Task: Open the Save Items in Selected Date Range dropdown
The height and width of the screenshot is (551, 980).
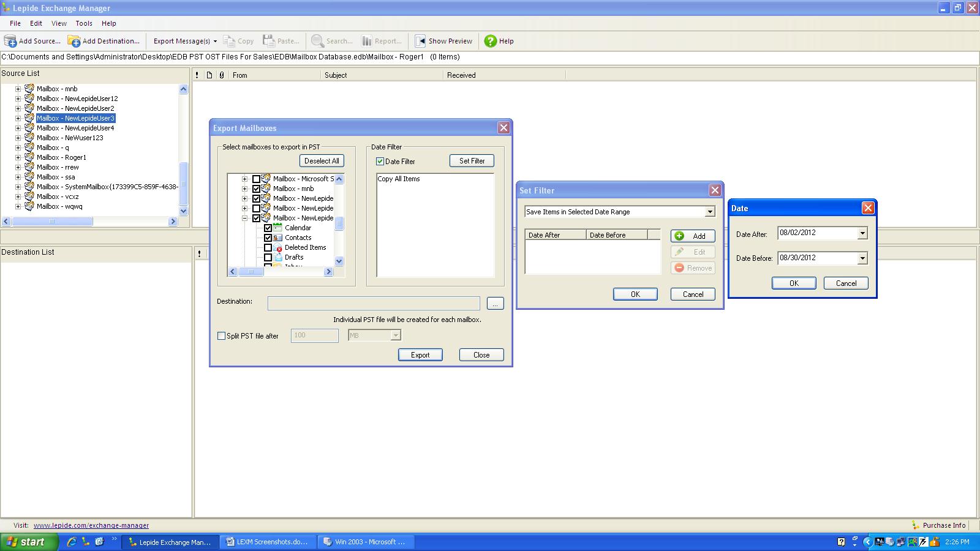Action: tap(710, 212)
